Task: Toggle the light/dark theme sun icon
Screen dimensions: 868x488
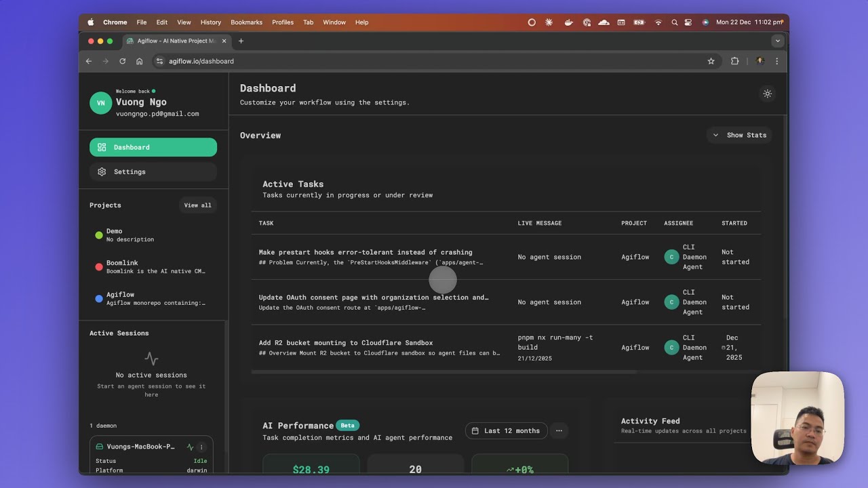Action: 767,94
